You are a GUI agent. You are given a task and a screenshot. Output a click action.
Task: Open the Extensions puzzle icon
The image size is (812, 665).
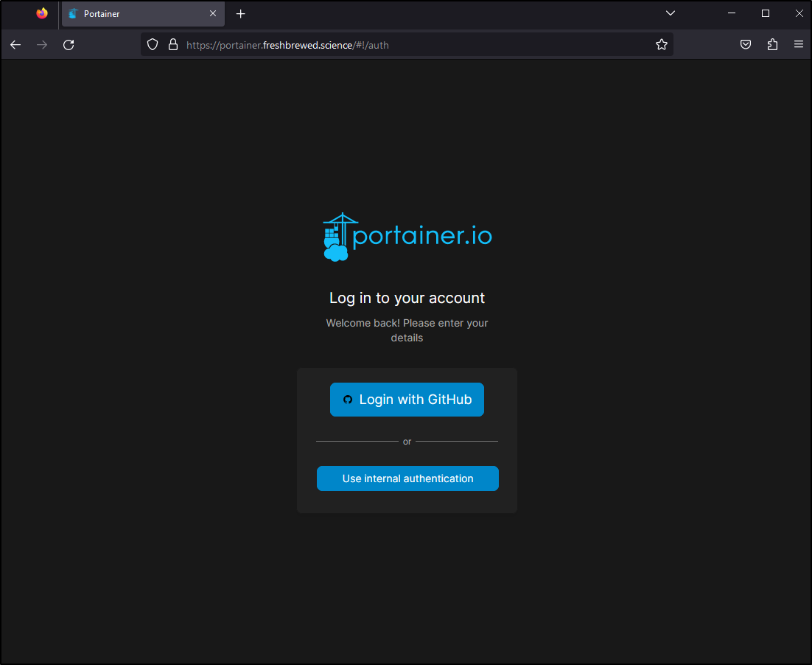(x=773, y=45)
